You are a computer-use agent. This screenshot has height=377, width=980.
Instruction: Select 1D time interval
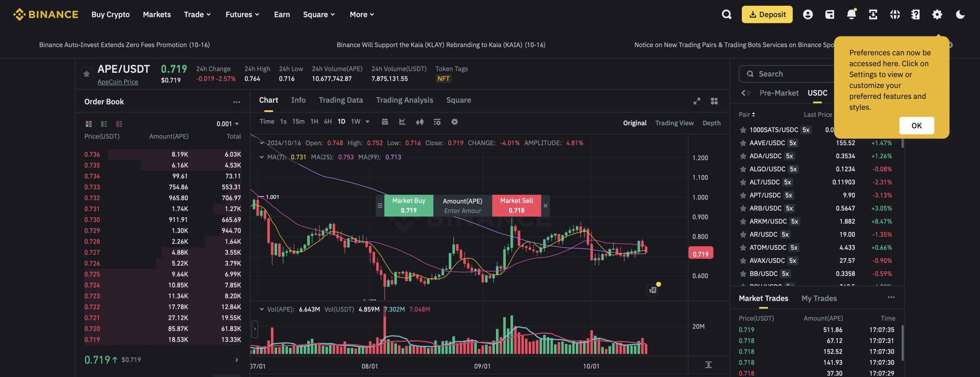pyautogui.click(x=341, y=121)
